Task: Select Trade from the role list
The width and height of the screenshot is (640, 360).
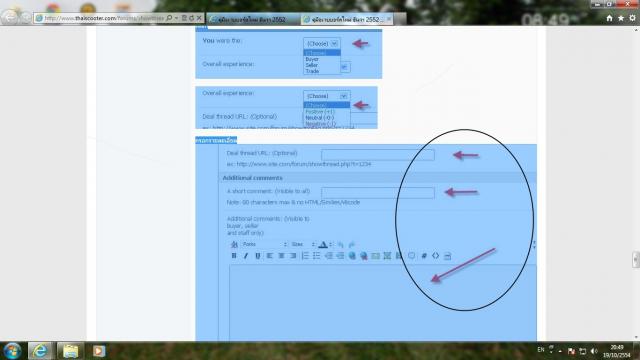Action: (312, 71)
